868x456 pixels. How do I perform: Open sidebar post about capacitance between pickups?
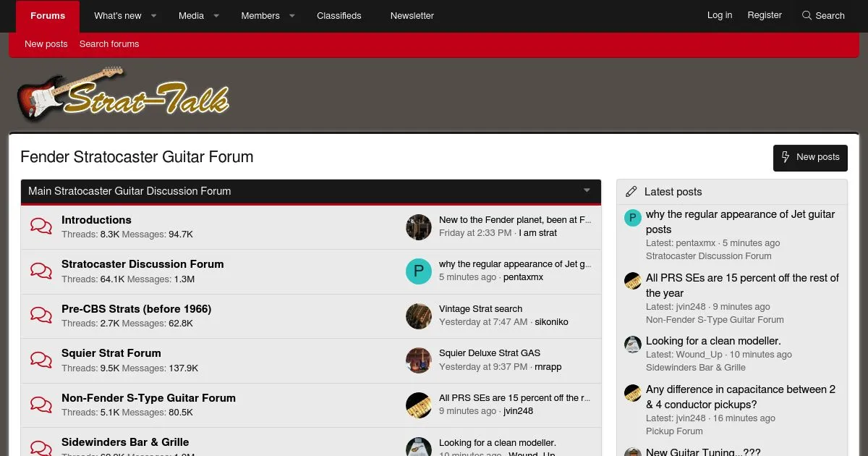(741, 397)
